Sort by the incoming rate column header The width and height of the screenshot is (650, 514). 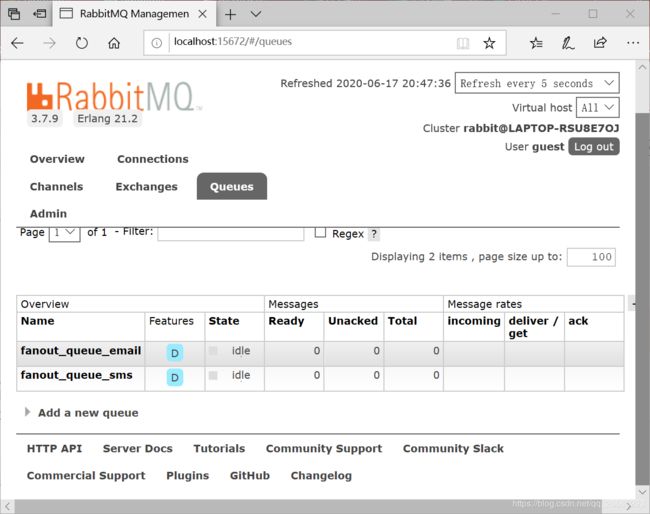474,321
